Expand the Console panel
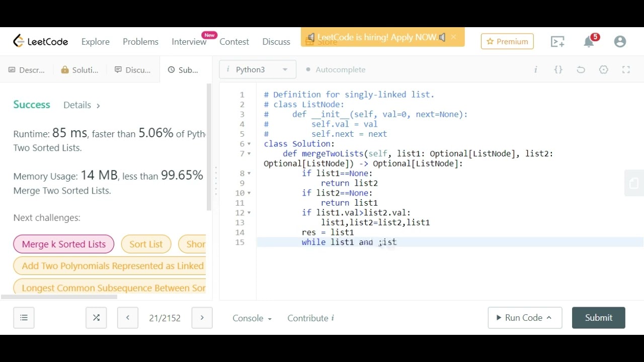The width and height of the screenshot is (644, 362). 252,318
